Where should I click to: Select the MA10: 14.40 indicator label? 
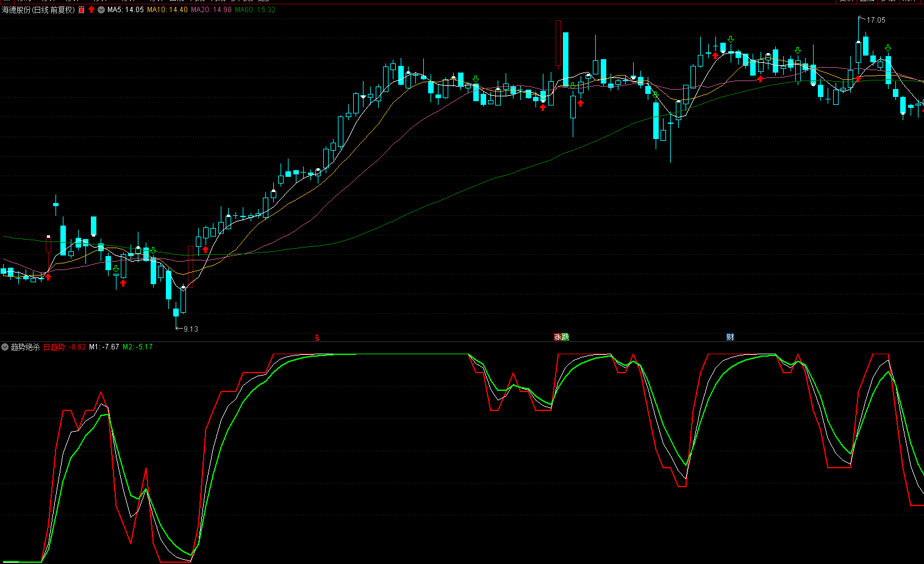tap(168, 10)
